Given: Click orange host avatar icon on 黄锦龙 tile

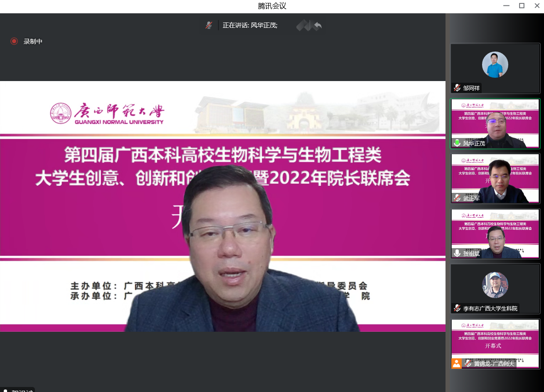Looking at the screenshot, I should [x=456, y=363].
